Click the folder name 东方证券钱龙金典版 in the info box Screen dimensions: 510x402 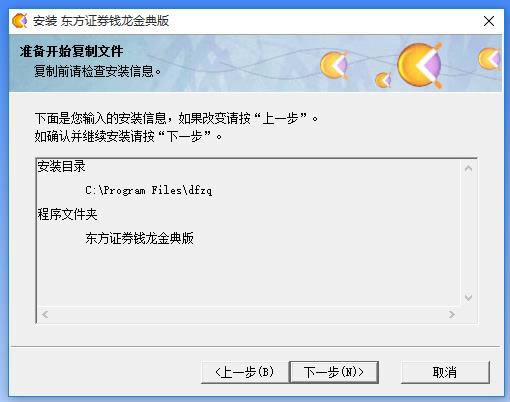coord(140,238)
